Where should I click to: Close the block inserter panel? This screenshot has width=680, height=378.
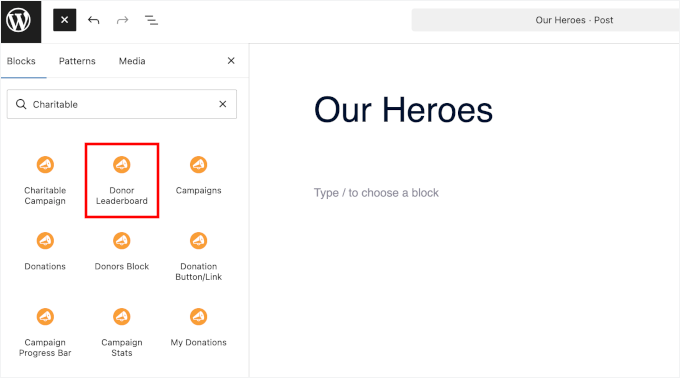click(231, 61)
